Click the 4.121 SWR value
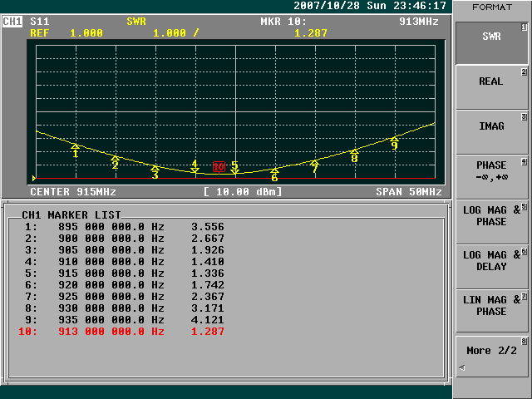 pos(208,320)
